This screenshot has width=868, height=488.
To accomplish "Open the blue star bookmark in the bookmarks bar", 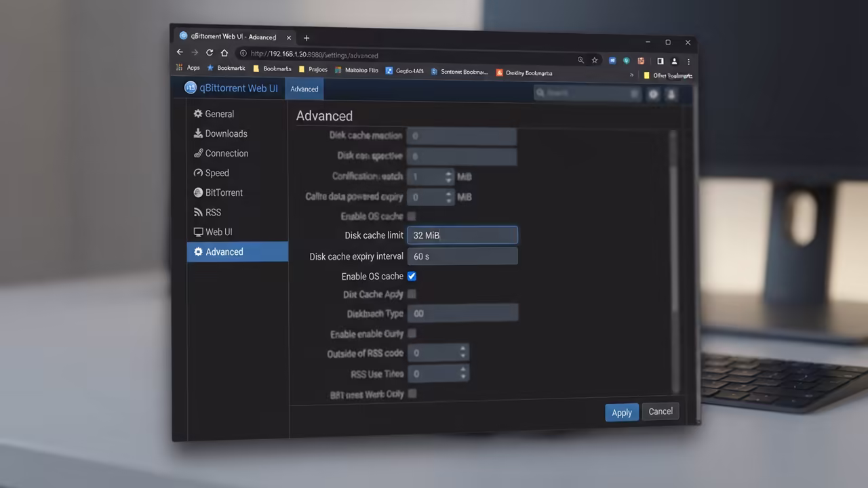I will (226, 68).
